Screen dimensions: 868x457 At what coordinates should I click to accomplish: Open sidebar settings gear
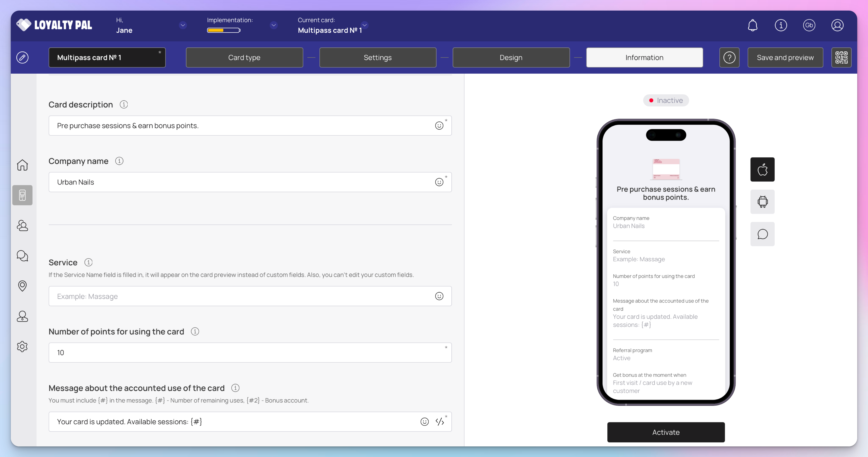22,347
